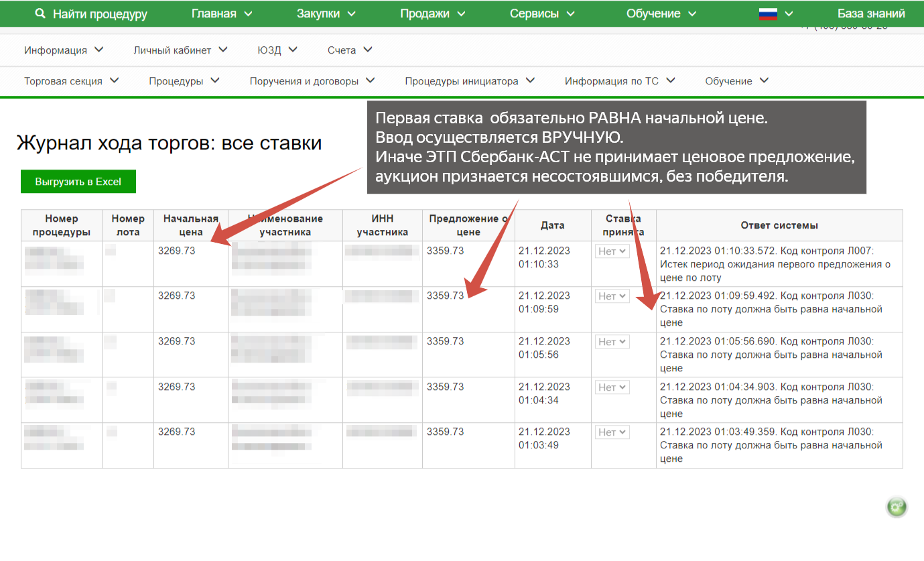The width and height of the screenshot is (924, 561).
Task: Open Ставка принята select in 01:05:56 row
Action: click(612, 342)
